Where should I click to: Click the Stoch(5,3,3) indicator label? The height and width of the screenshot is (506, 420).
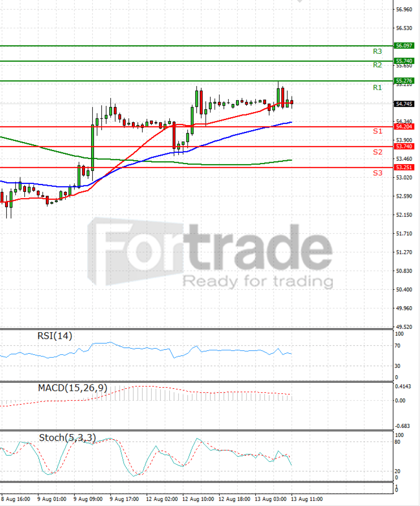click(x=67, y=438)
